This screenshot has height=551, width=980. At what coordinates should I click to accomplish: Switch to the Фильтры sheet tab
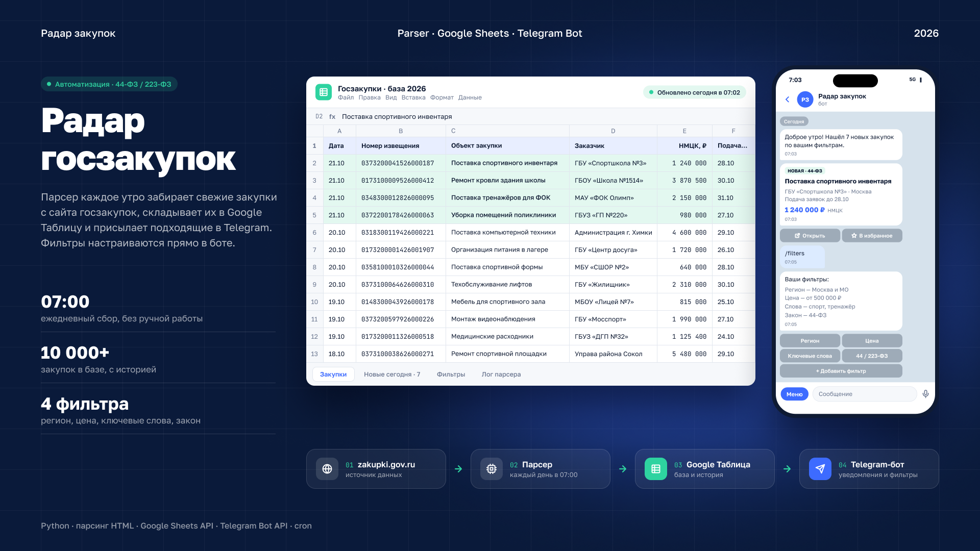tap(451, 374)
